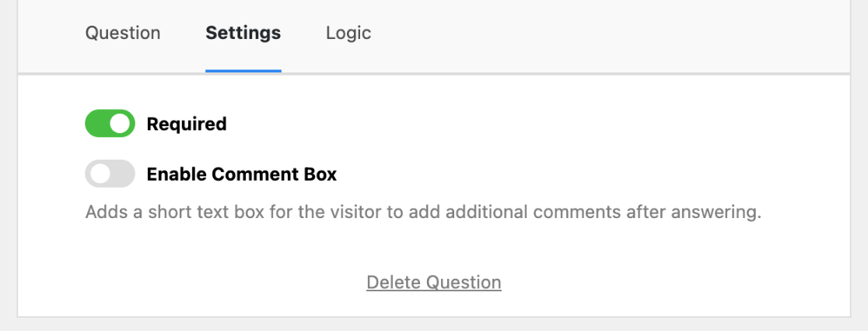Enable the Comment Box toggle switch
The width and height of the screenshot is (868, 331).
tap(110, 174)
